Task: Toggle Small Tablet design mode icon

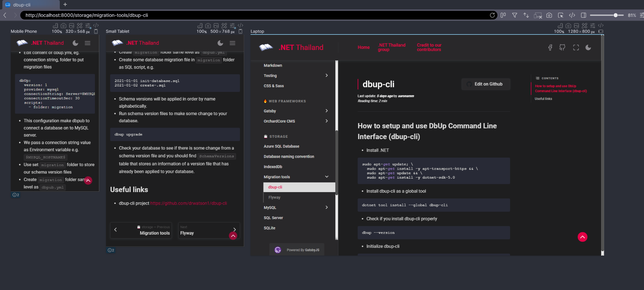Action: click(x=224, y=26)
